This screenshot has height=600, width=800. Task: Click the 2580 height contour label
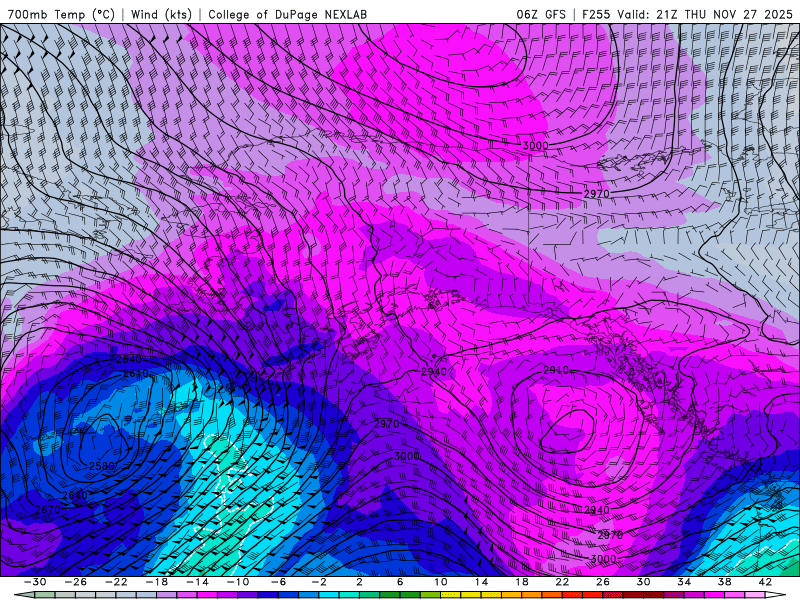point(102,466)
